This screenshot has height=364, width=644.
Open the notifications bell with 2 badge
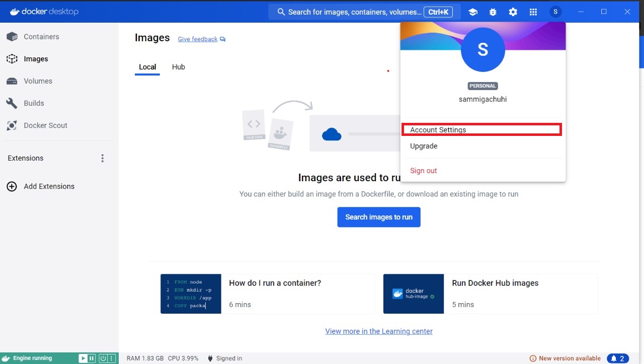(618, 358)
